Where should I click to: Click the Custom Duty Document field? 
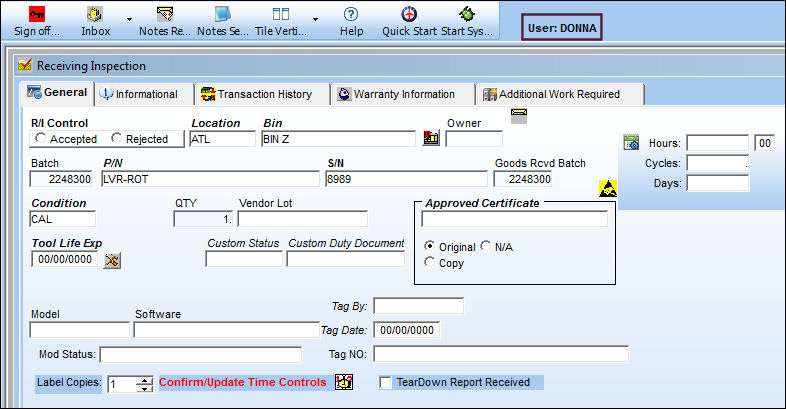[345, 259]
